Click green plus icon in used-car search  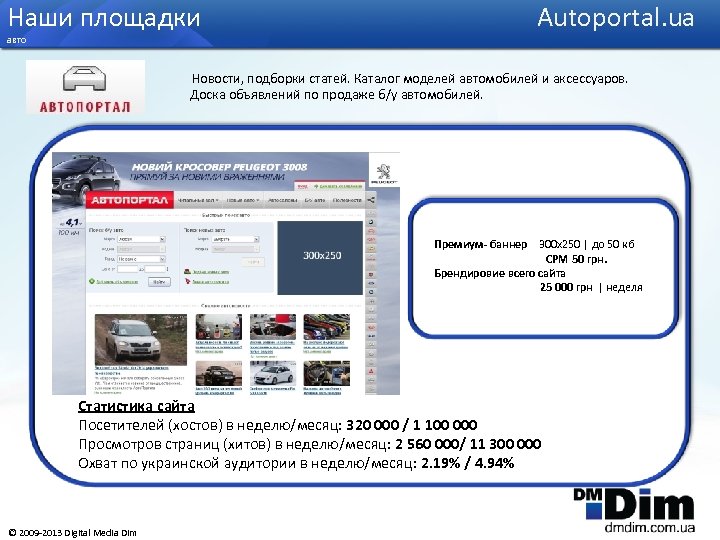92,281
